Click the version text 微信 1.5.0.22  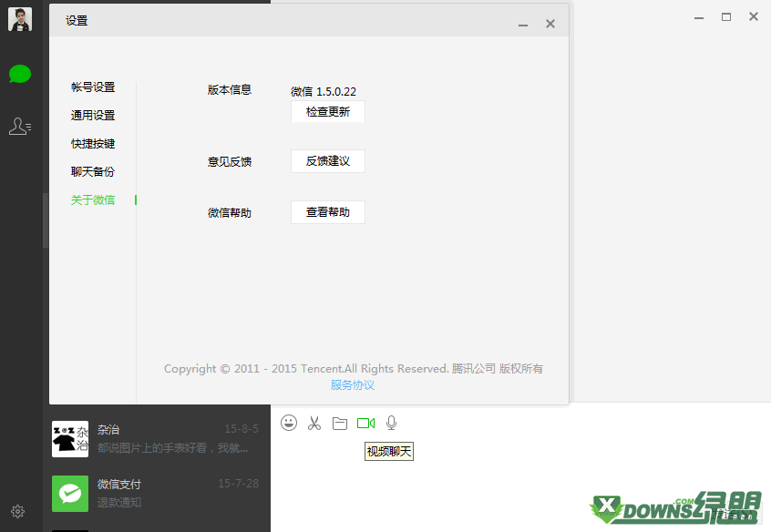coord(323,91)
